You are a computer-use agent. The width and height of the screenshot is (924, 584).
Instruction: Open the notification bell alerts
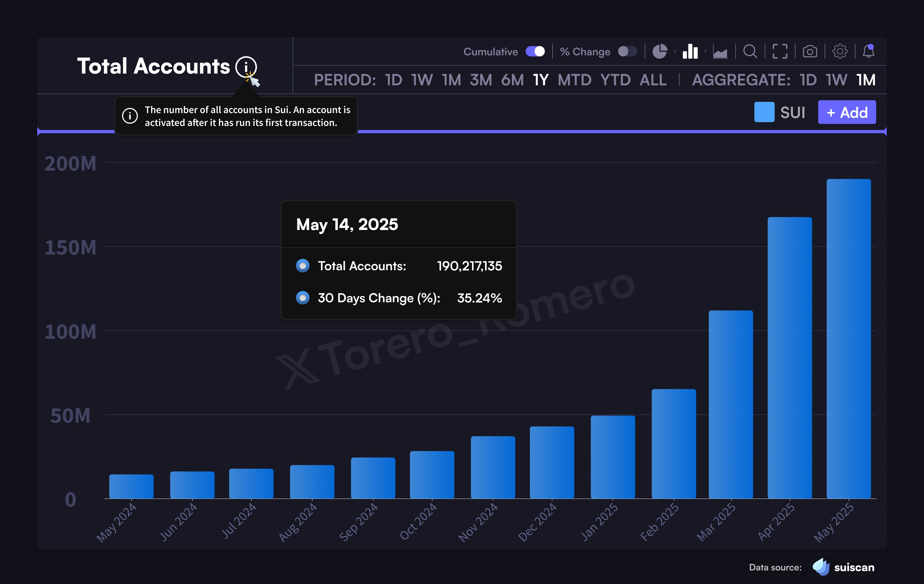point(868,51)
